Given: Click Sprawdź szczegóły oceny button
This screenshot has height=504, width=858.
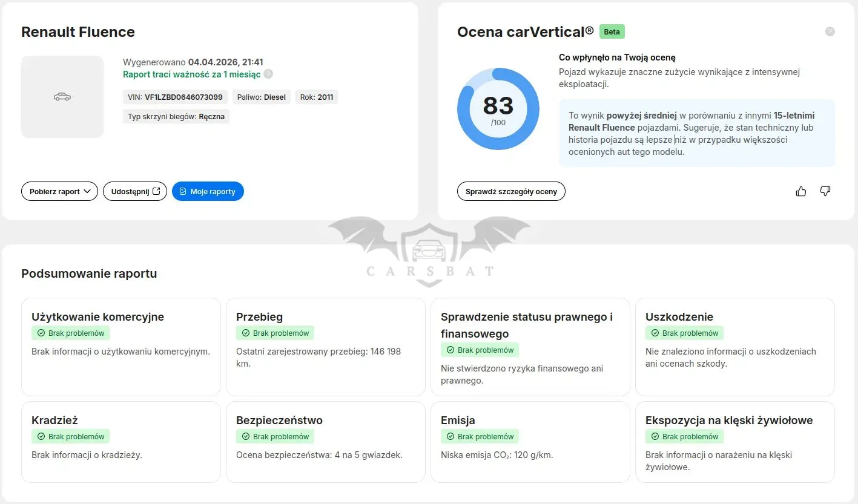Looking at the screenshot, I should (511, 191).
